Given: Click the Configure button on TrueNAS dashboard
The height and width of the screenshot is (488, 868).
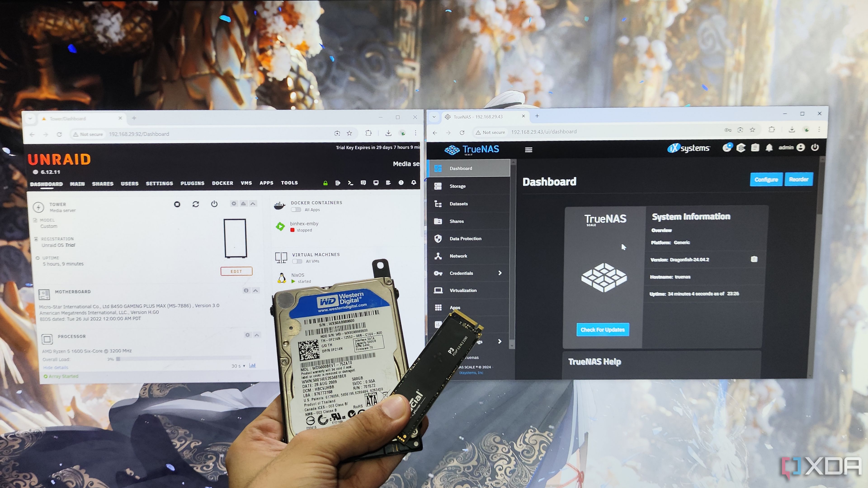Looking at the screenshot, I should [x=765, y=179].
